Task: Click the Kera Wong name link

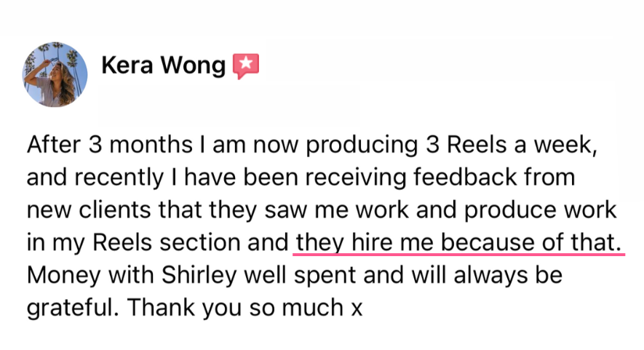Action: (x=163, y=65)
